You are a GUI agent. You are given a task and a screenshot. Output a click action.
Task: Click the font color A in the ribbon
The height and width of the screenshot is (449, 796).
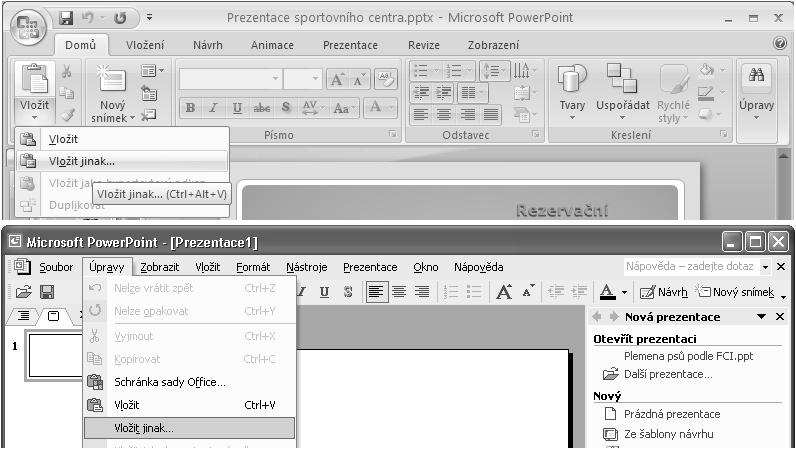tap(376, 108)
